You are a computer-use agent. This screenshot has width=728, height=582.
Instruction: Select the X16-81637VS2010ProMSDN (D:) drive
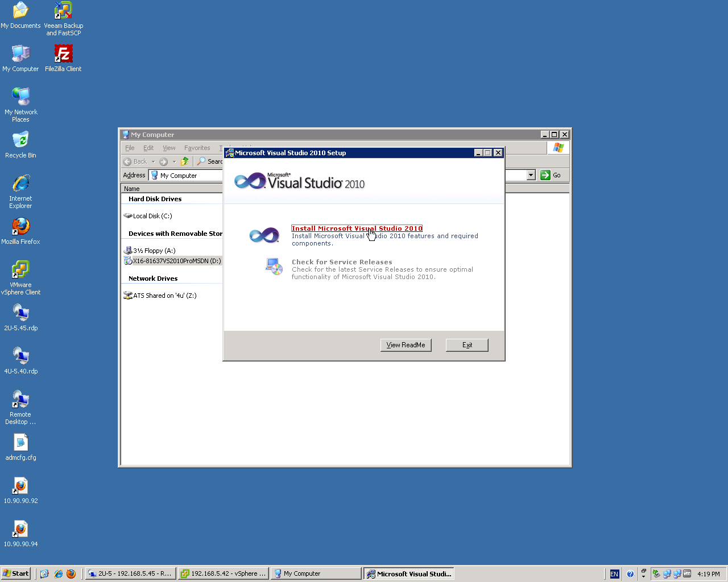(x=172, y=261)
